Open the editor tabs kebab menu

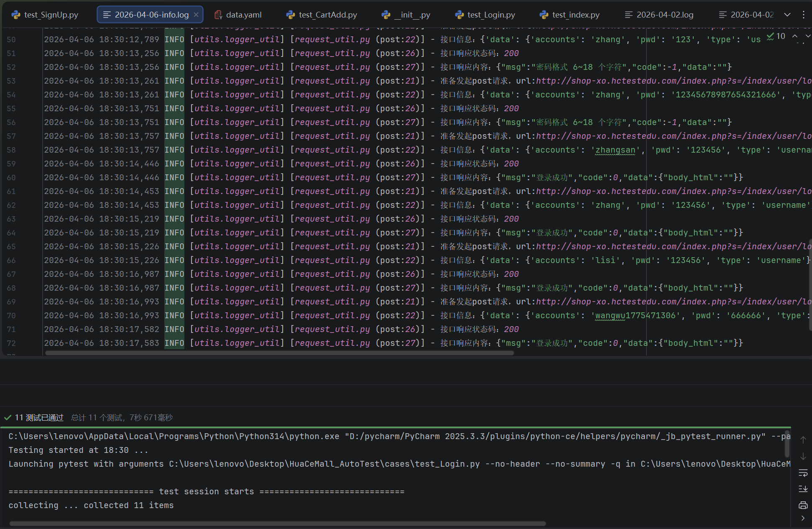click(x=803, y=15)
